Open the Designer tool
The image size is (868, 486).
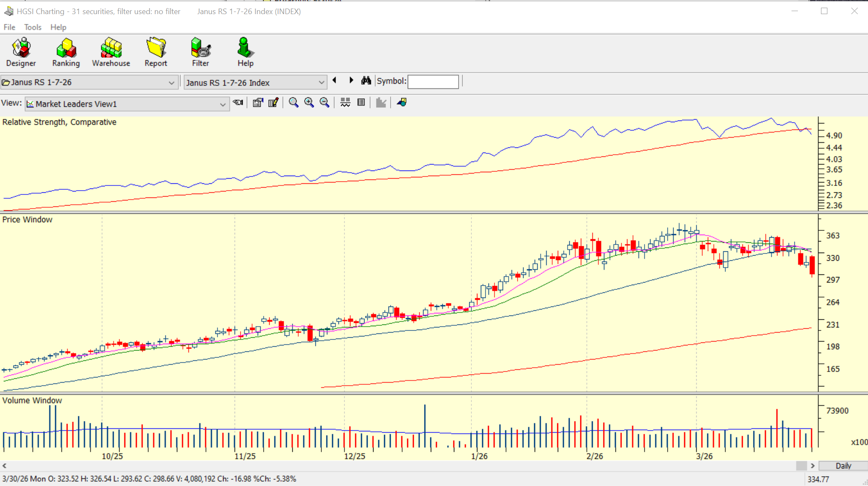click(x=21, y=52)
